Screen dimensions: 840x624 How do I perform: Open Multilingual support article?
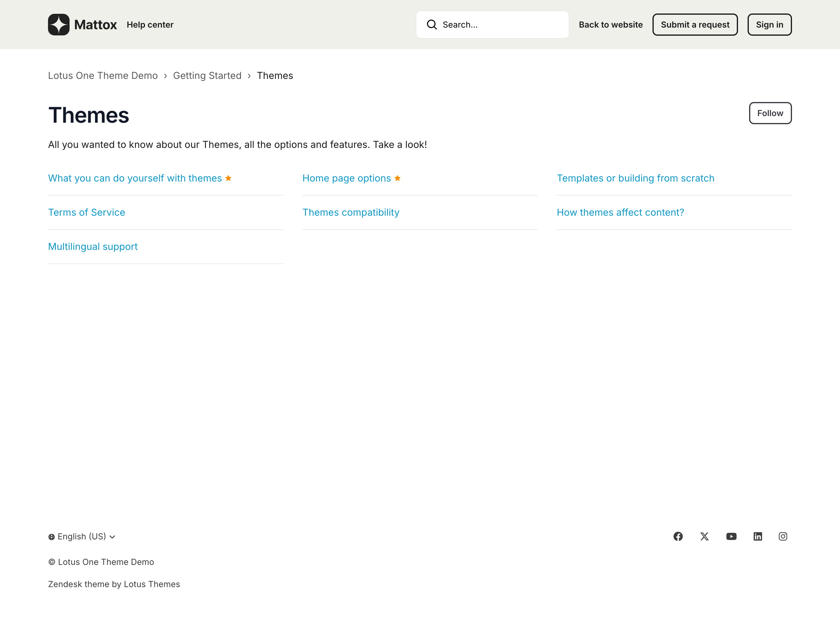(92, 246)
